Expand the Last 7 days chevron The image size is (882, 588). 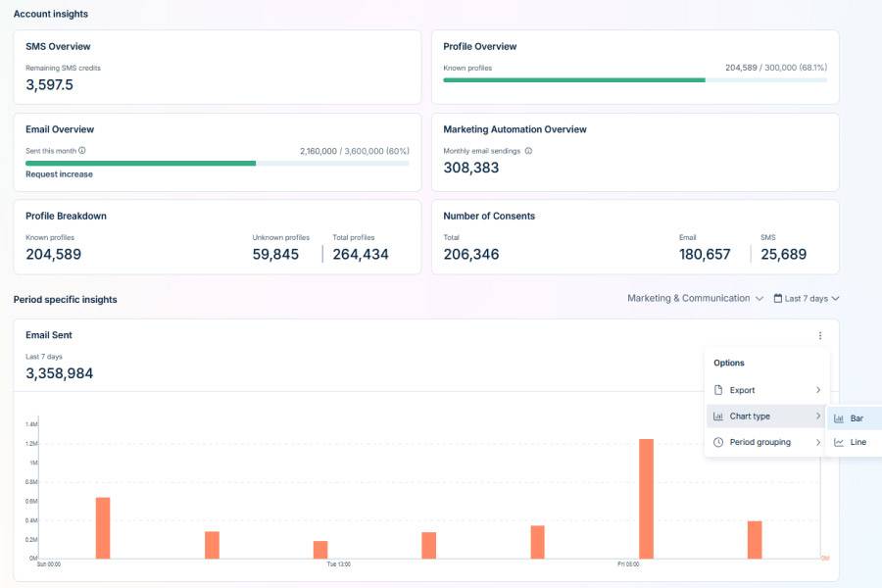point(836,299)
